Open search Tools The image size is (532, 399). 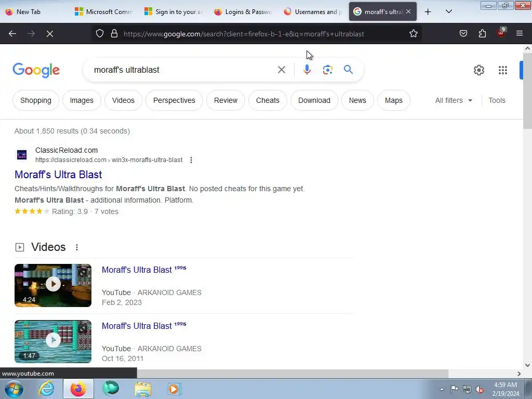coord(497,100)
